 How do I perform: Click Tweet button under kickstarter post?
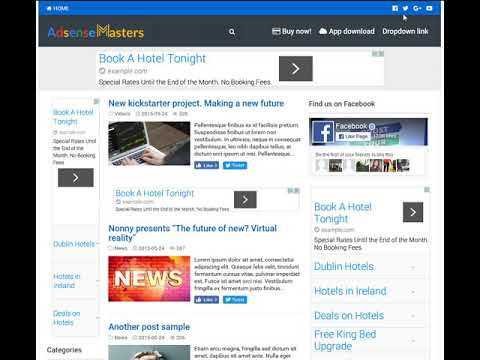235,165
